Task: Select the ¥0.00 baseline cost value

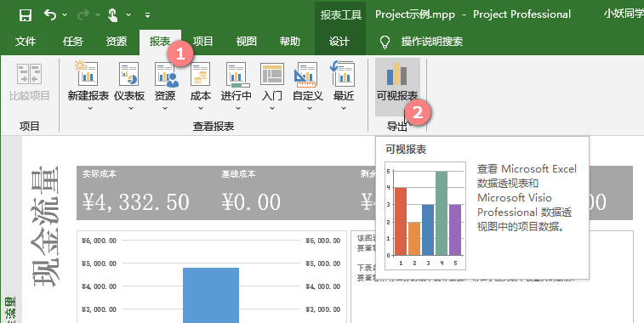Action: point(251,202)
